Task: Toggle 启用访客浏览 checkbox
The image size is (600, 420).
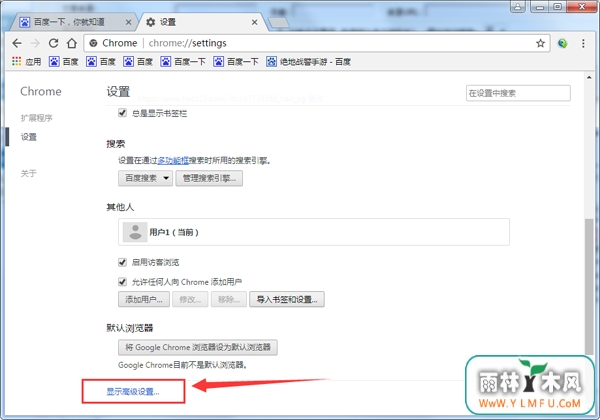Action: [122, 262]
